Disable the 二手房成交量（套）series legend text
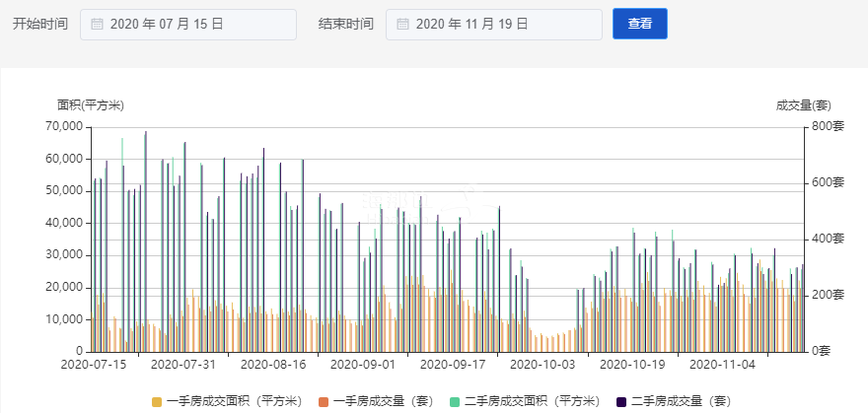Image resolution: width=868 pixels, height=413 pixels. click(x=681, y=401)
